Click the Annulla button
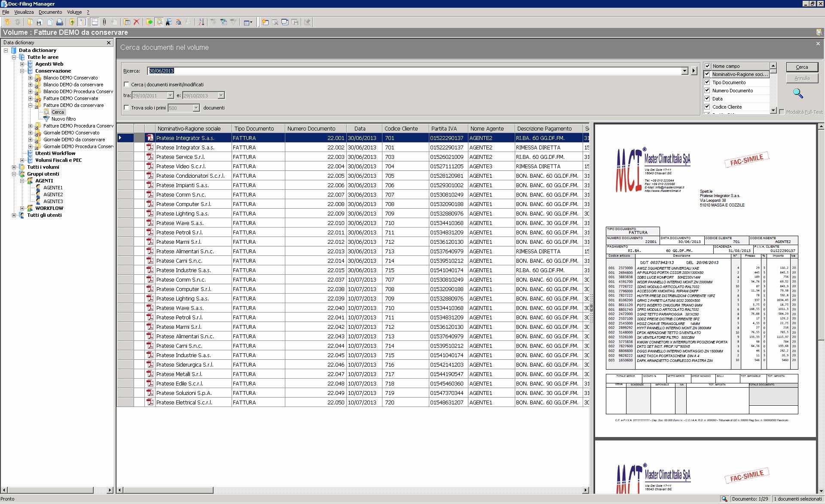The width and height of the screenshot is (825, 504). (802, 78)
